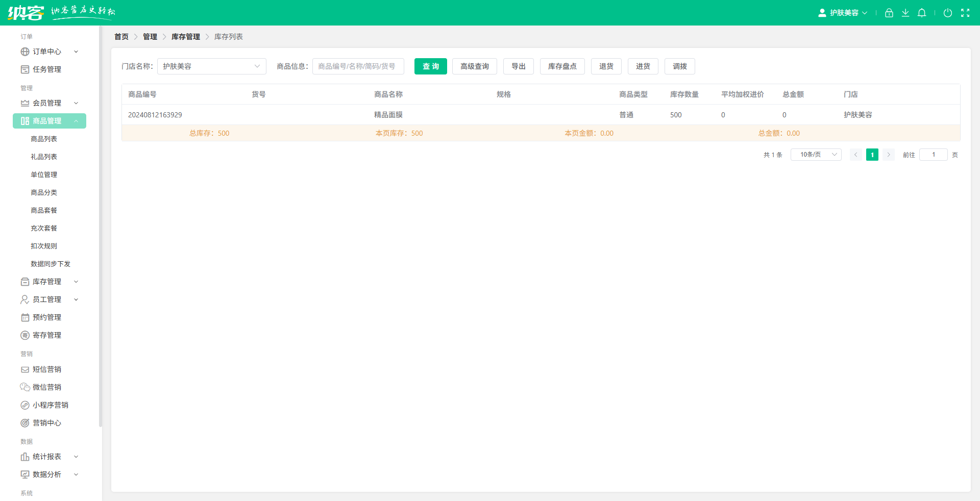Click the 库存盘点 stocktaking button
The width and height of the screenshot is (980, 501).
pos(562,66)
